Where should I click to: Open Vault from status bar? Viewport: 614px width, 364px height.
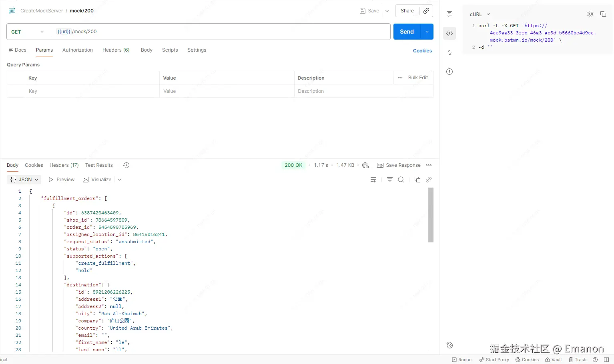click(554, 360)
